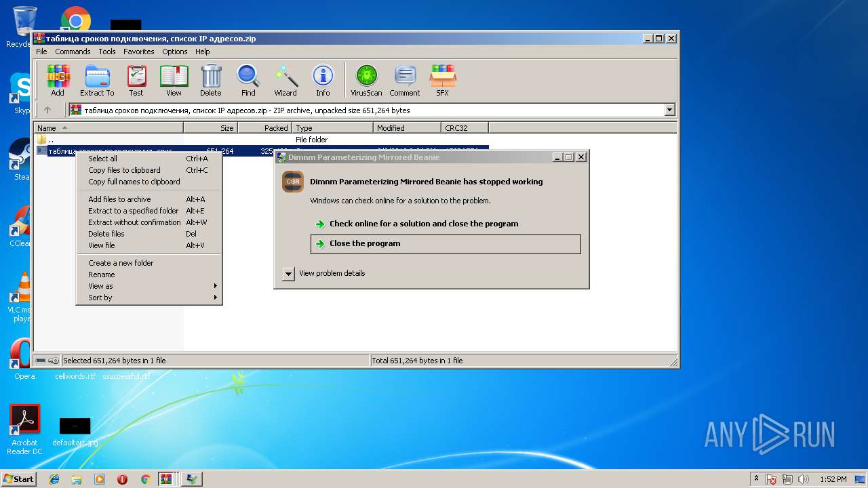Open the Commands menu
The width and height of the screenshot is (868, 488).
[x=73, y=52]
